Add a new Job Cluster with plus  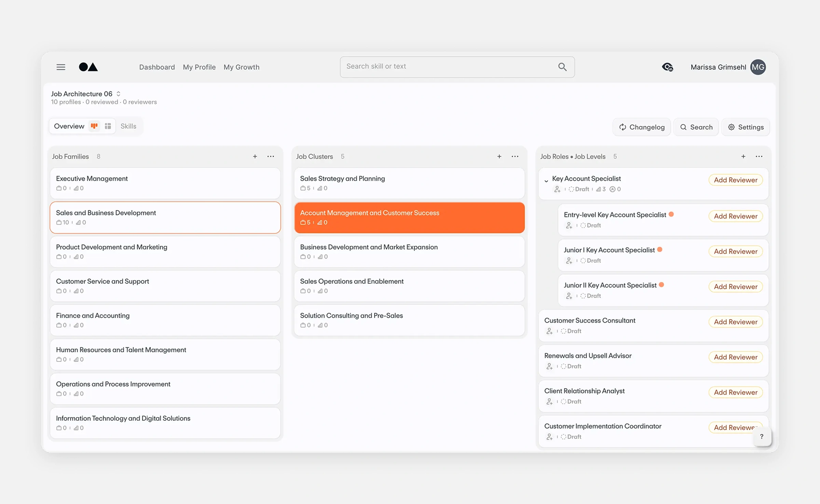coord(499,156)
